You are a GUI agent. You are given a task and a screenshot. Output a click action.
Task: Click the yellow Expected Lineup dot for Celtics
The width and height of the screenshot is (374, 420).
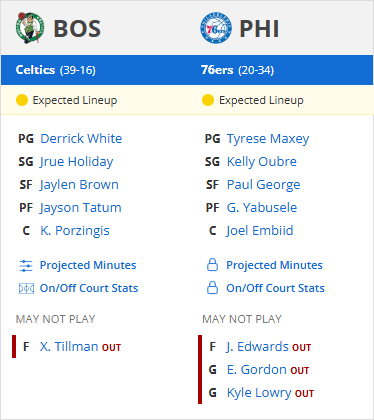22,100
